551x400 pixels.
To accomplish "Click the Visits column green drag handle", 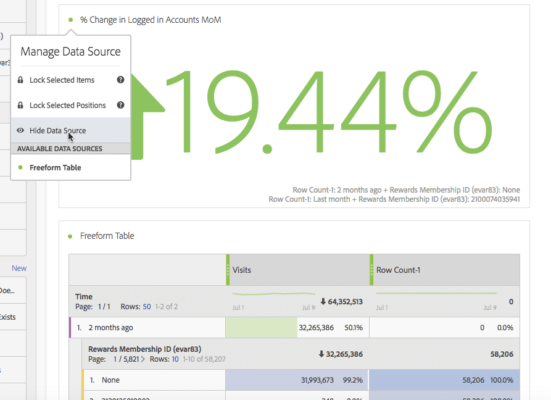I will (x=228, y=270).
